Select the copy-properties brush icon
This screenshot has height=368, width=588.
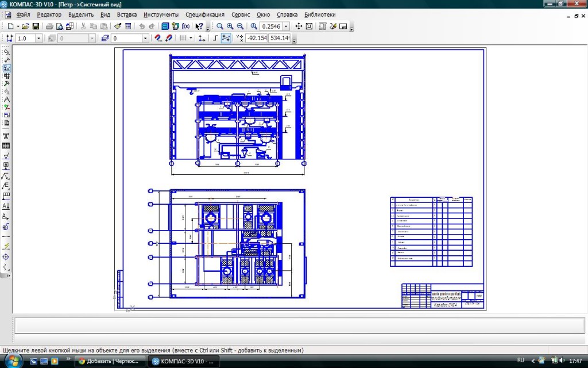pos(117,26)
